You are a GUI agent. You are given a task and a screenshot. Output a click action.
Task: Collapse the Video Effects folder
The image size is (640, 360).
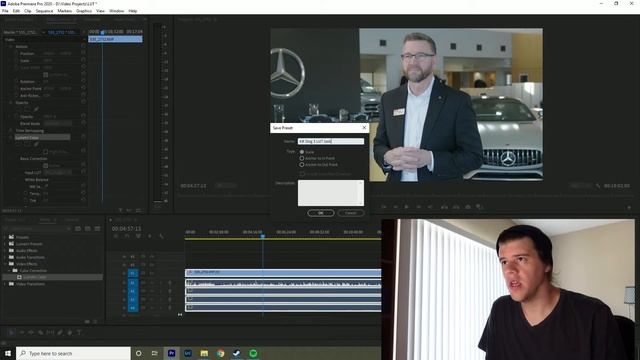click(5, 264)
